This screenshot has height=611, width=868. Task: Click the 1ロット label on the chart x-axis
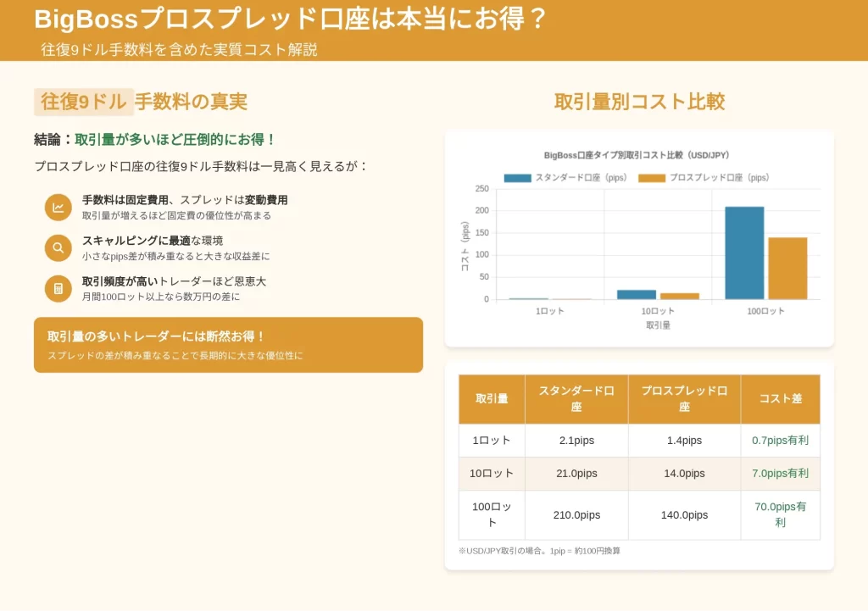pos(549,311)
